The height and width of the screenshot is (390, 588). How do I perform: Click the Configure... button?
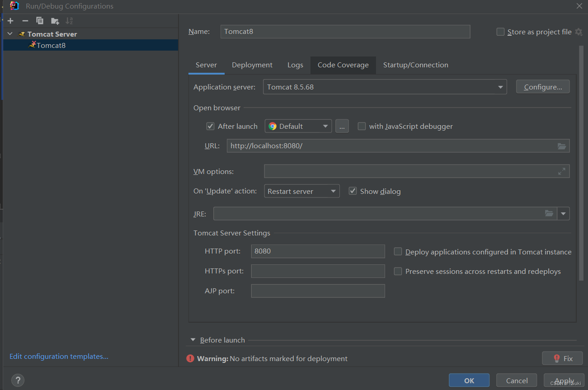pyautogui.click(x=543, y=87)
